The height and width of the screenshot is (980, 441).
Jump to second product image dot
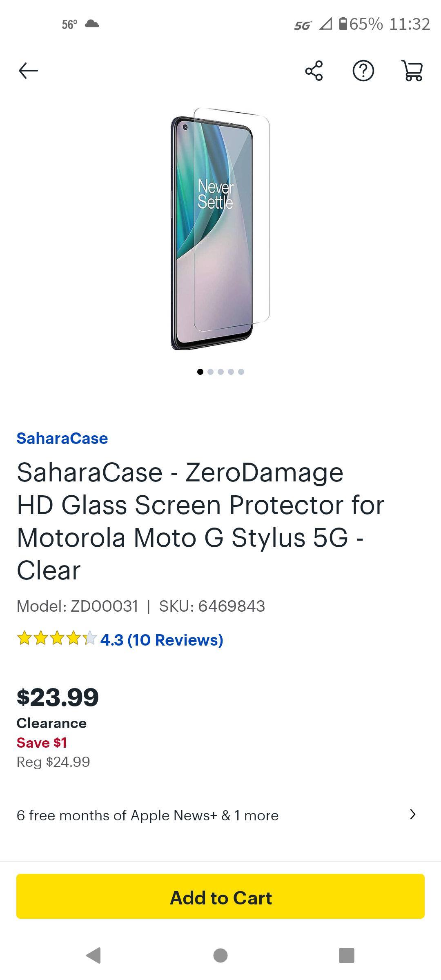[210, 372]
